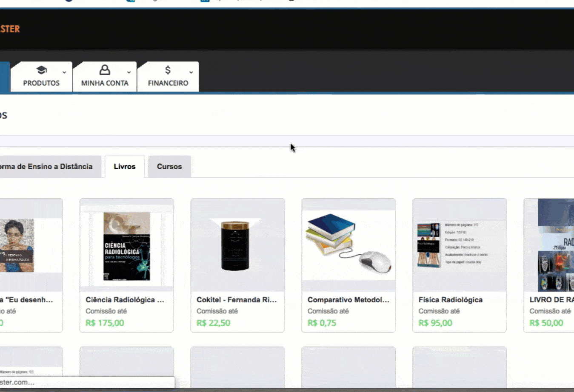Open the Comparativo Metodol... title link
The image size is (574, 392).
tap(348, 300)
